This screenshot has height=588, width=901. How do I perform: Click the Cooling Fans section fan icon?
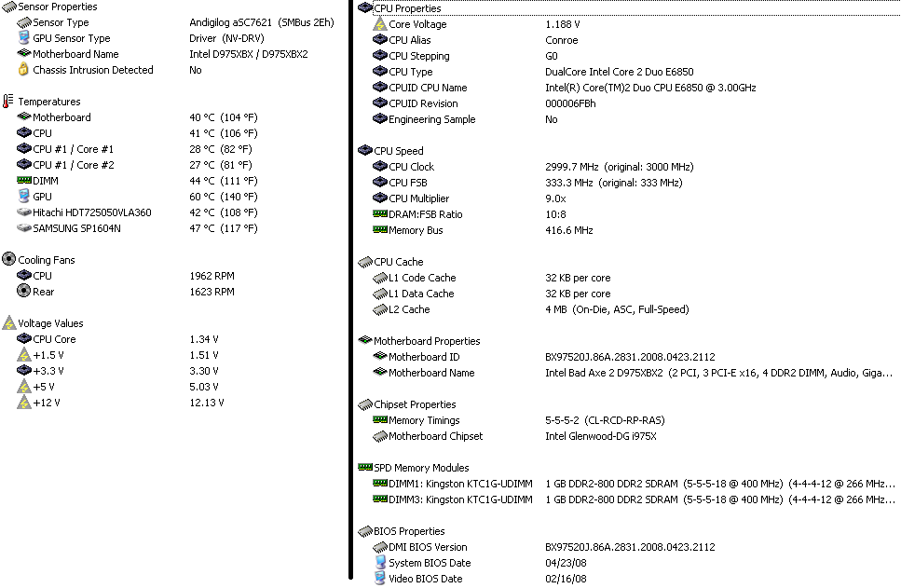pyautogui.click(x=8, y=260)
